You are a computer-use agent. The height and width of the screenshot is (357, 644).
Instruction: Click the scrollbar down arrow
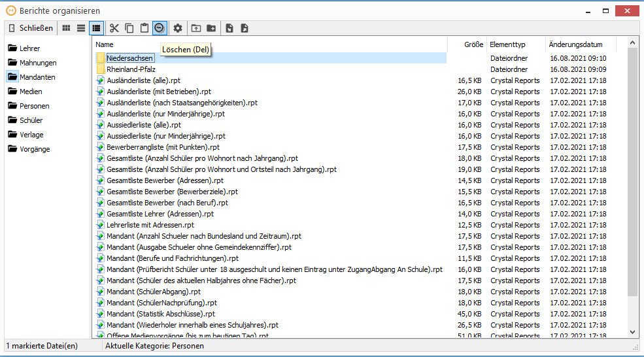click(632, 332)
